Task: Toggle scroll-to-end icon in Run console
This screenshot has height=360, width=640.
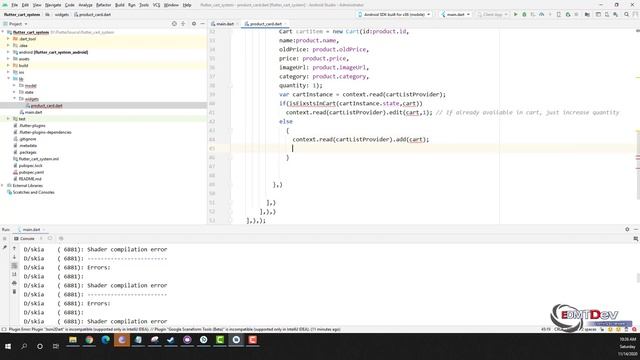Action: (x=14, y=274)
